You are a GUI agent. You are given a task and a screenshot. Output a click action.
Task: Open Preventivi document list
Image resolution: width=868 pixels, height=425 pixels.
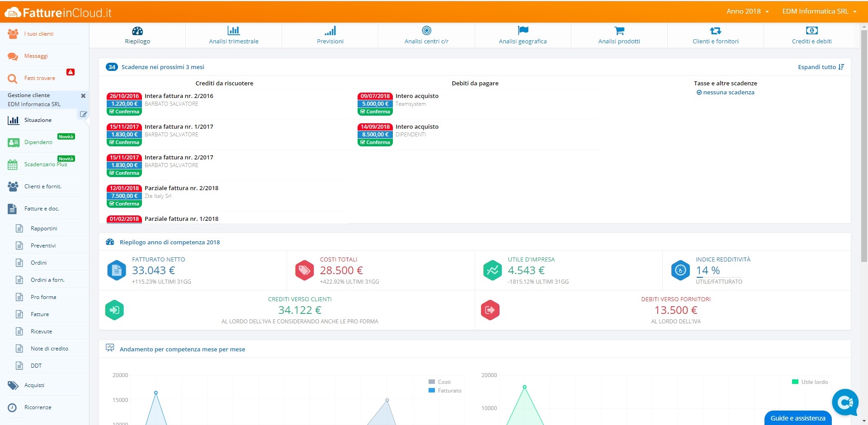[x=43, y=246]
